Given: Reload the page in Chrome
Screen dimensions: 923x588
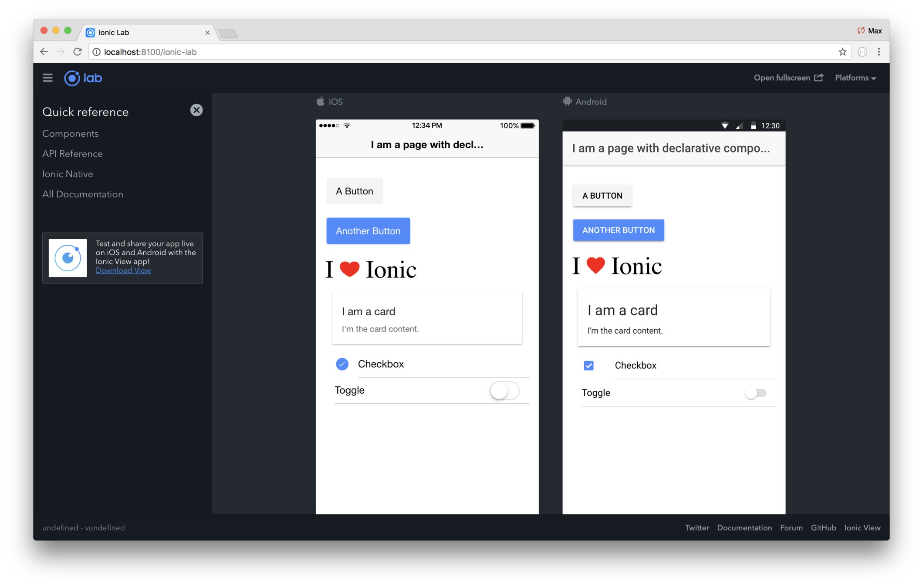Looking at the screenshot, I should point(78,52).
